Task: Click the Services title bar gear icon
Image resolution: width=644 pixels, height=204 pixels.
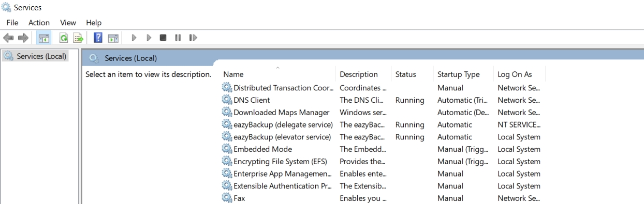Action: click(7, 7)
